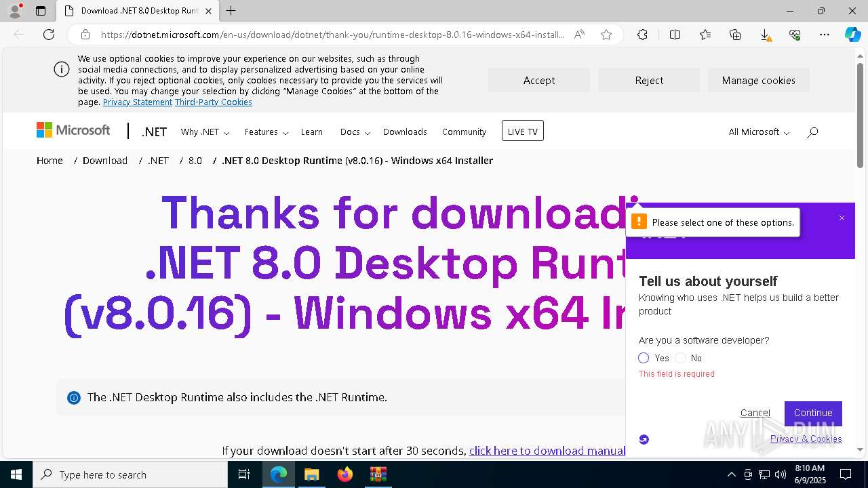
Task: Open the Copilot sidebar icon
Action: (x=852, y=35)
